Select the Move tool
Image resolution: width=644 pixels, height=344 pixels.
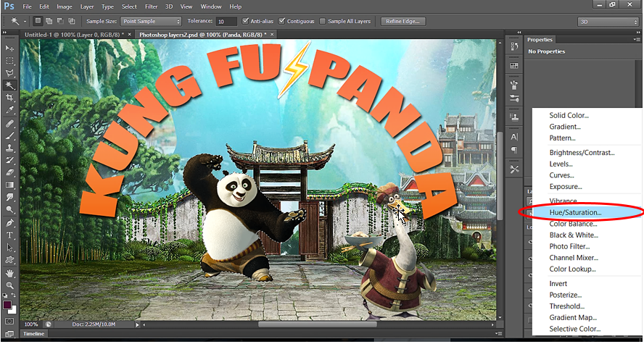click(x=9, y=49)
